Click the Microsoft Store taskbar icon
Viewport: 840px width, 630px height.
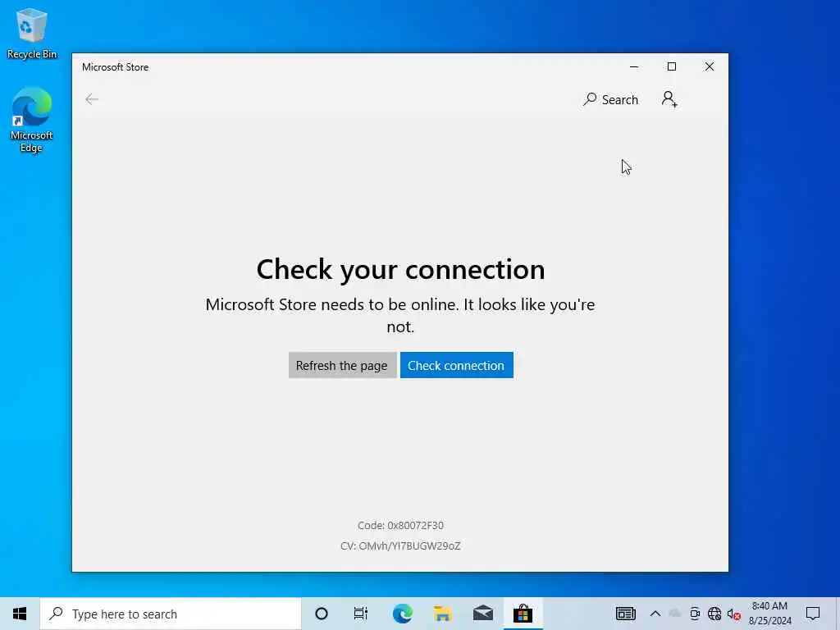click(523, 614)
